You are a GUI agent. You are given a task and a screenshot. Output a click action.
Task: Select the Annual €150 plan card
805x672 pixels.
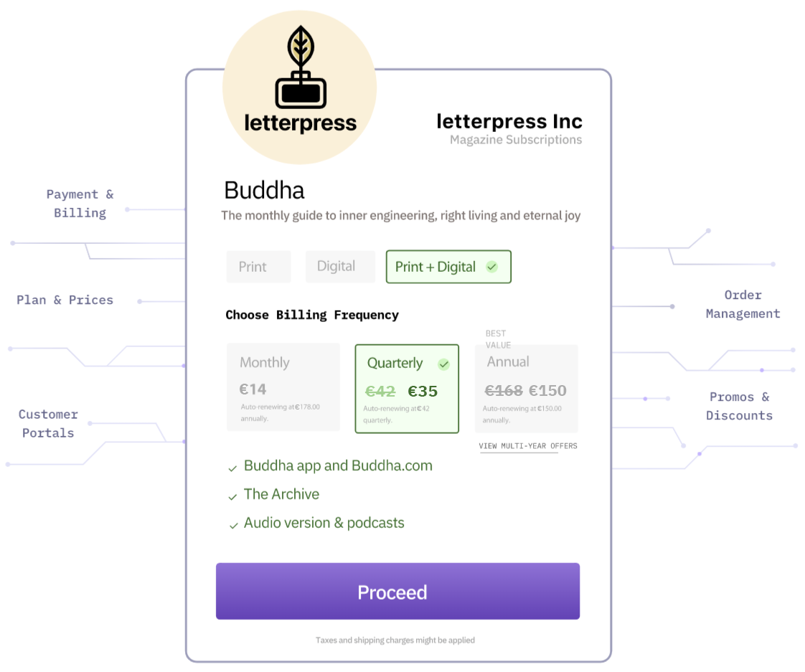(x=526, y=388)
